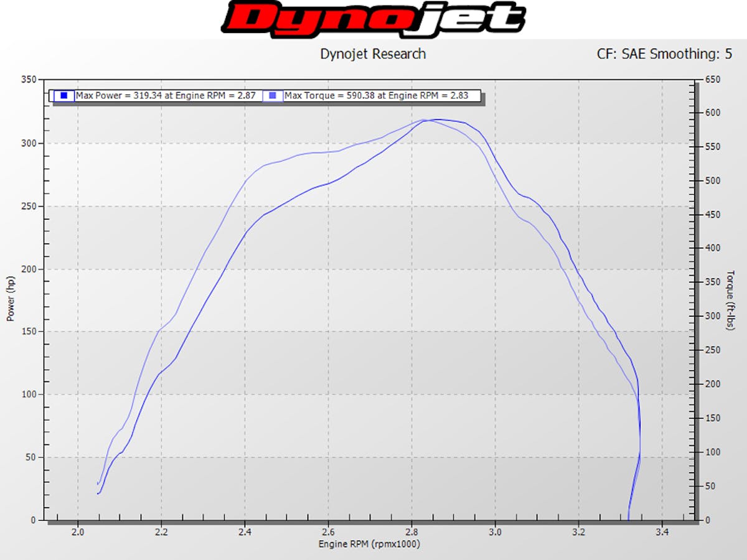The height and width of the screenshot is (560, 747).
Task: Click the Power (hp) axis label
Action: coord(11,299)
